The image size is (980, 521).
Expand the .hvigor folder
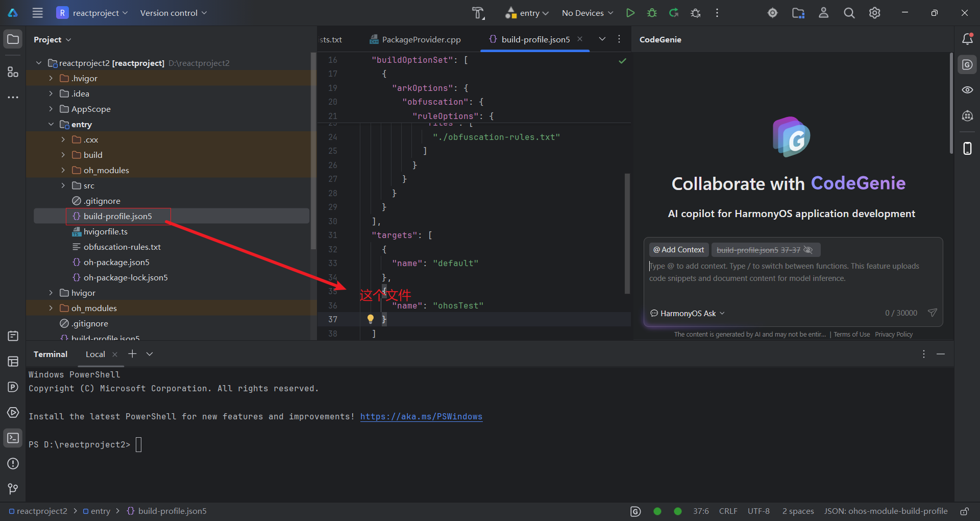(51, 78)
